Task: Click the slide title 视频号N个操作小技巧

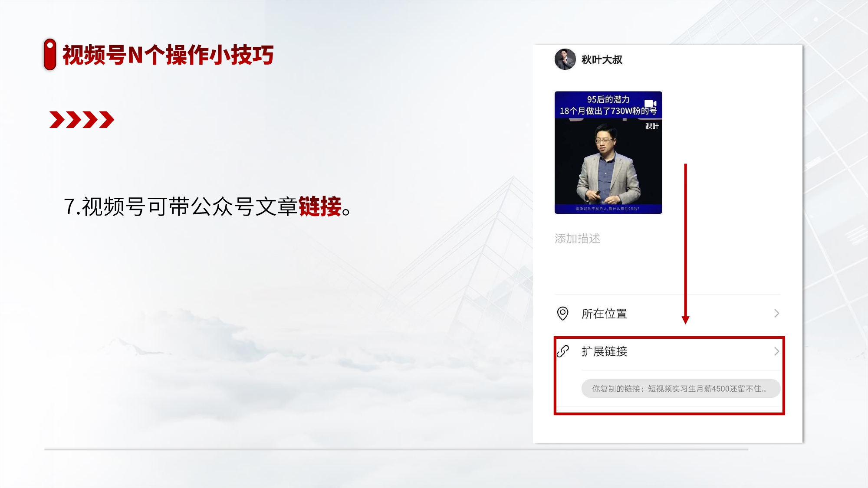Action: (x=168, y=55)
